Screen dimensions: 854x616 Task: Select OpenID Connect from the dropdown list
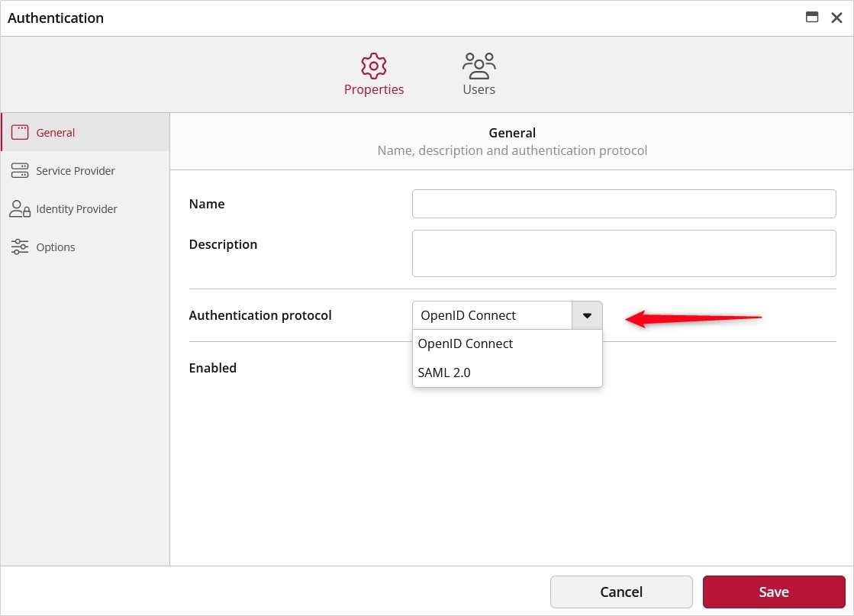466,343
